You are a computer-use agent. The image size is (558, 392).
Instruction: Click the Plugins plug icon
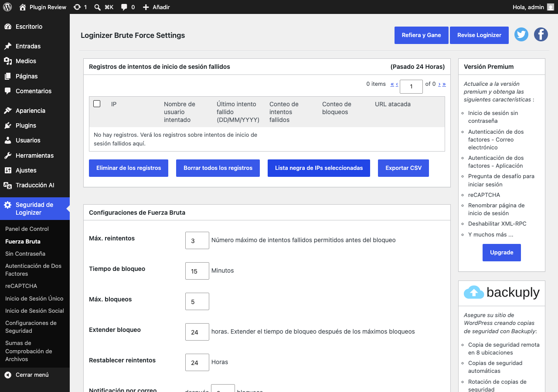pos(8,125)
